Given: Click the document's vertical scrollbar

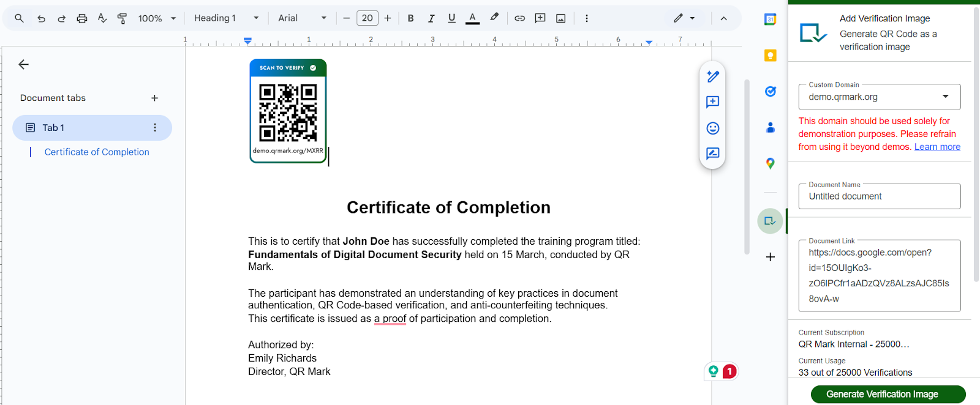Looking at the screenshot, I should point(747,166).
